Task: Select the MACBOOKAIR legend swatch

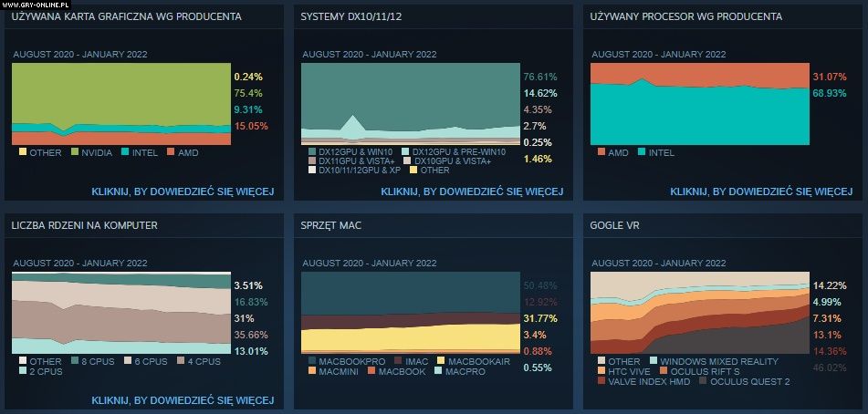Action: (x=442, y=361)
